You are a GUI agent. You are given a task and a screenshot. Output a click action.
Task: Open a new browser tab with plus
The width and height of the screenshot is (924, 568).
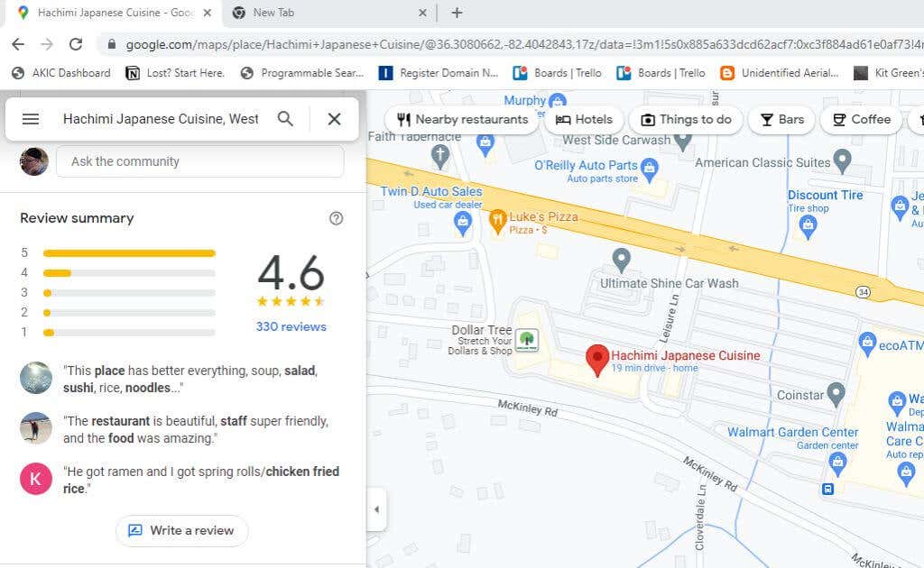(457, 13)
